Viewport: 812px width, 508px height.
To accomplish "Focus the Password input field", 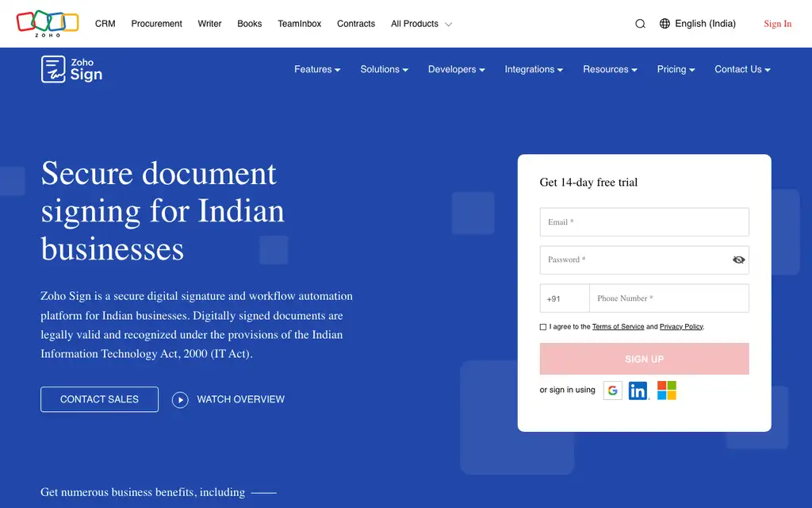I will pos(644,260).
